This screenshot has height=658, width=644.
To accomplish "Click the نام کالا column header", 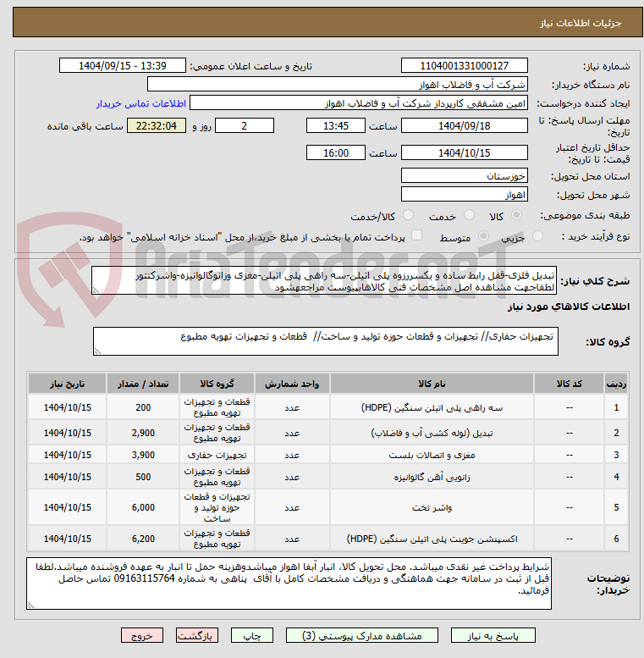I will (x=432, y=384).
